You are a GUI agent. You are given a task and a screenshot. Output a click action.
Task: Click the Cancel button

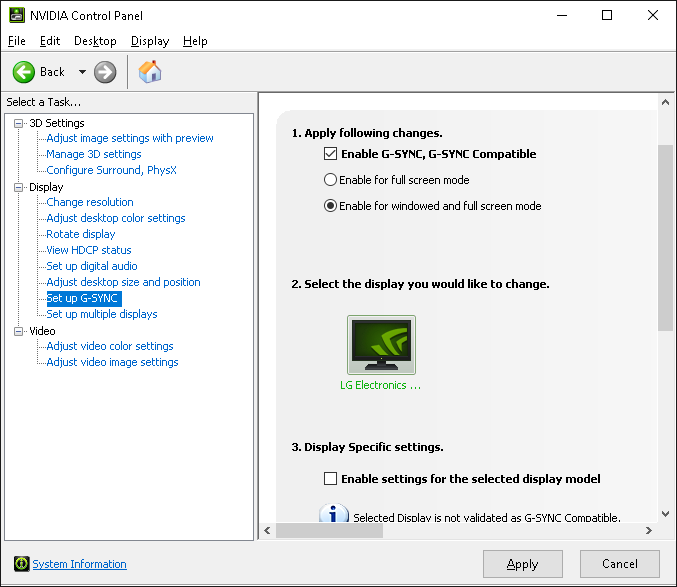[620, 564]
